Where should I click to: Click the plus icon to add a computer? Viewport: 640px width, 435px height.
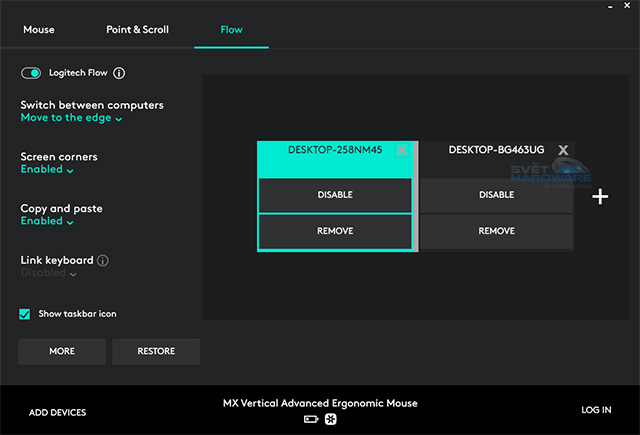[x=600, y=197]
